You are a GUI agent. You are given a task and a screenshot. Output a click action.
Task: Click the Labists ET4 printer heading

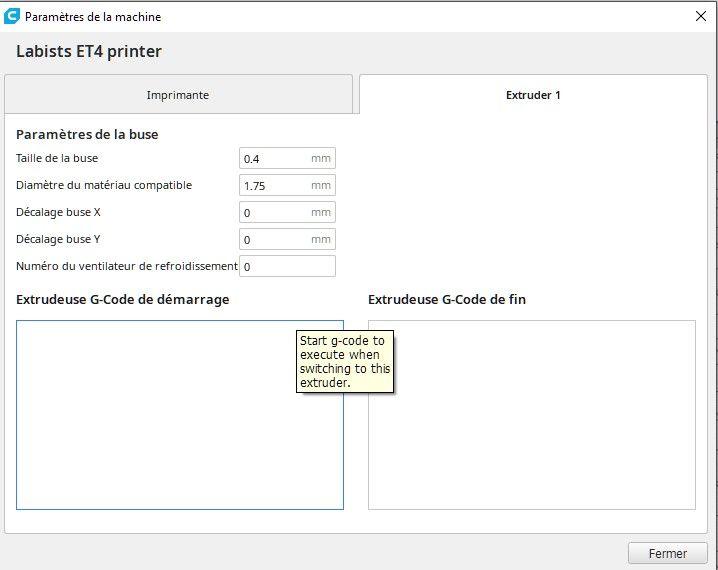(x=89, y=51)
